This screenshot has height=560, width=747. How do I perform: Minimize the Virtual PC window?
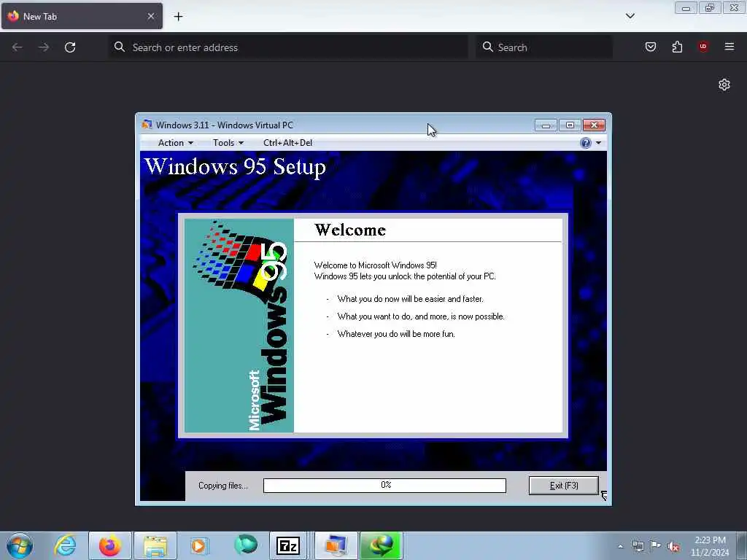pos(546,125)
